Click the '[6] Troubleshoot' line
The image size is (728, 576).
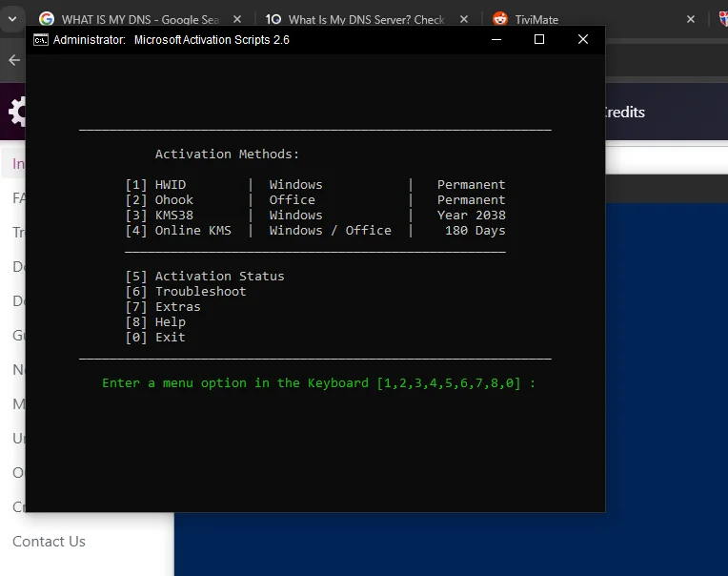186,292
